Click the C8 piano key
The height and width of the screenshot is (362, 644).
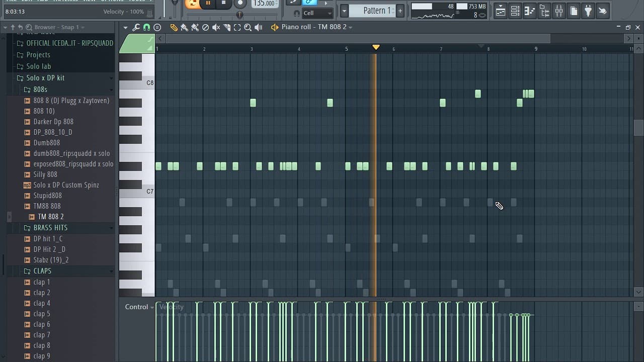137,83
